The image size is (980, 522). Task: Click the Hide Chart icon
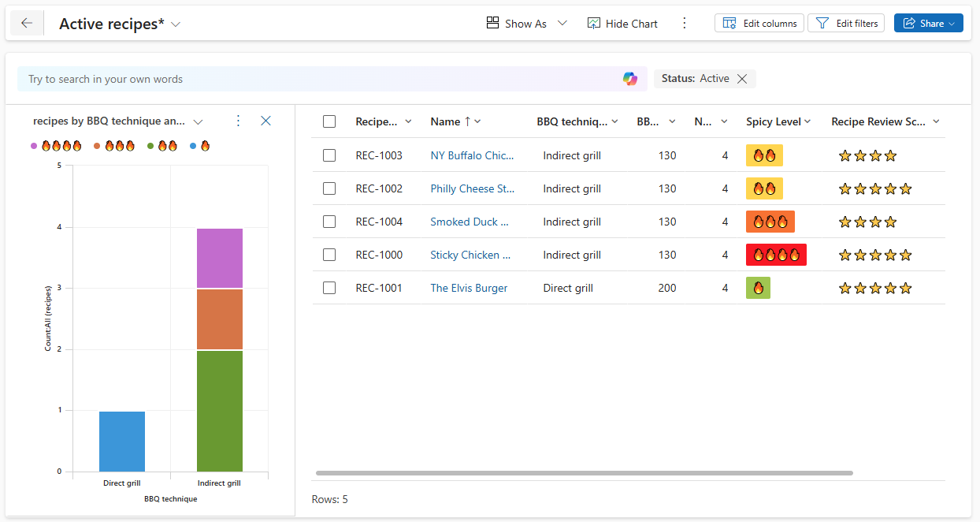coord(593,23)
